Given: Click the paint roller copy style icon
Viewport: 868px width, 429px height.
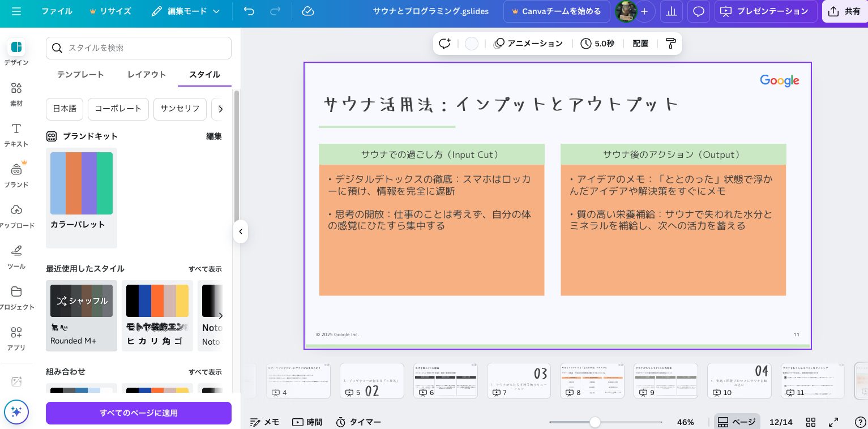Looking at the screenshot, I should pos(670,44).
